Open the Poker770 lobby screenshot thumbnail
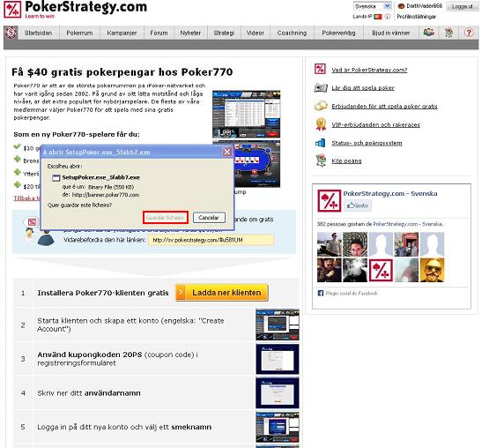Screen dimensions: 489x448 (x=246, y=115)
